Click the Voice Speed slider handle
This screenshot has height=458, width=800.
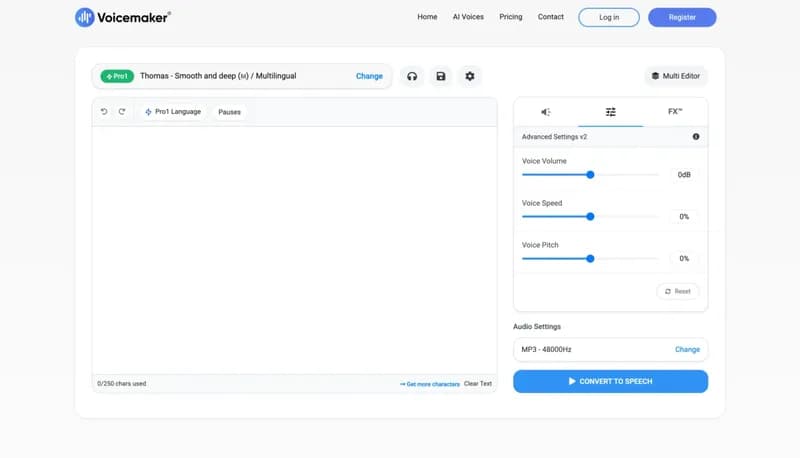click(590, 216)
